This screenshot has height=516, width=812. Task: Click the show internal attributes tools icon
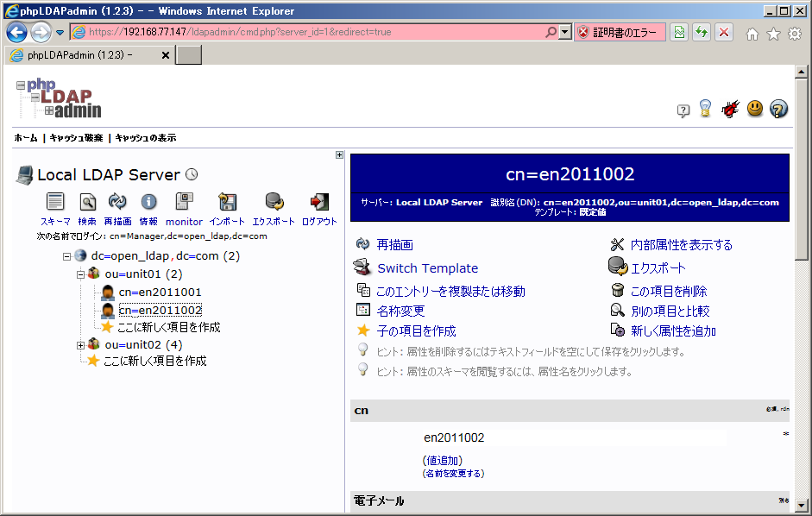point(617,244)
